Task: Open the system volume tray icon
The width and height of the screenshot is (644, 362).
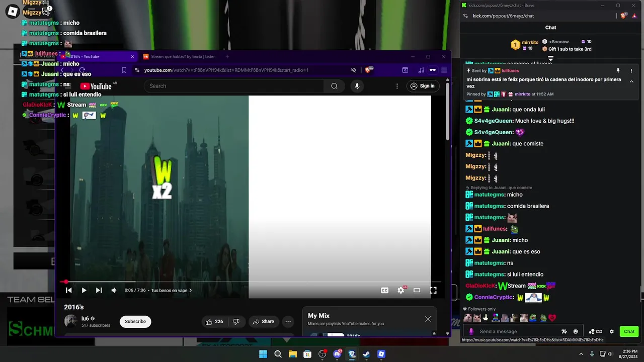Action: [x=610, y=354]
